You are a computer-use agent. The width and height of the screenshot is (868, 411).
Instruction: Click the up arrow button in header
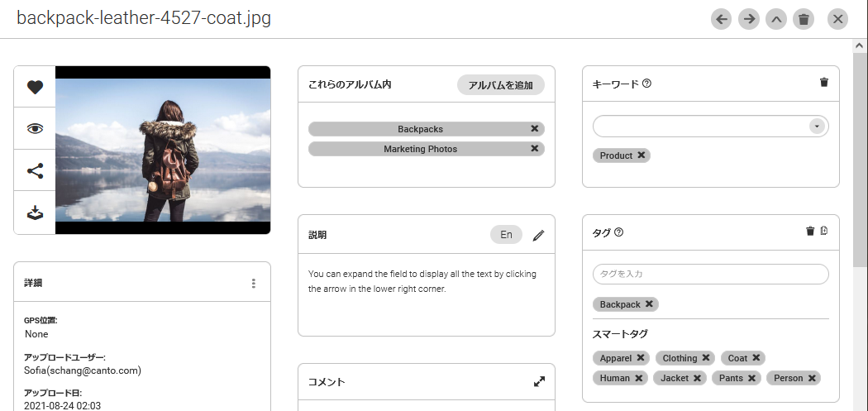(775, 19)
